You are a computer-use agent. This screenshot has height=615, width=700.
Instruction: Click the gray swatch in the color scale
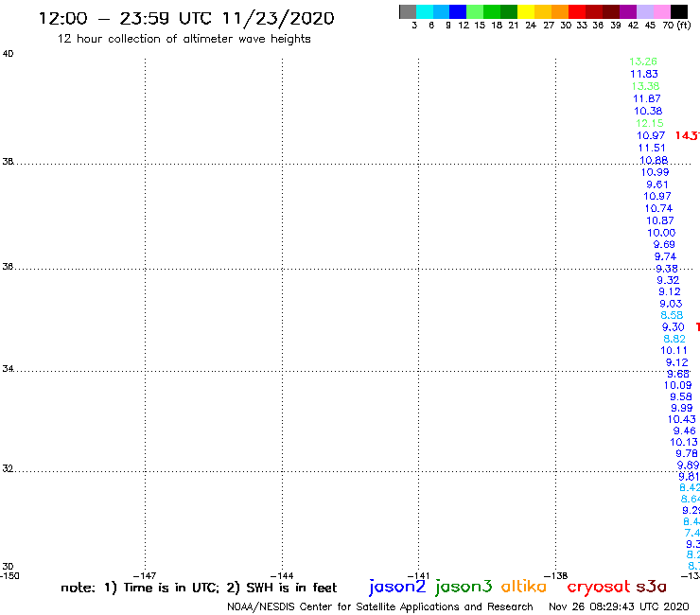pyautogui.click(x=408, y=11)
